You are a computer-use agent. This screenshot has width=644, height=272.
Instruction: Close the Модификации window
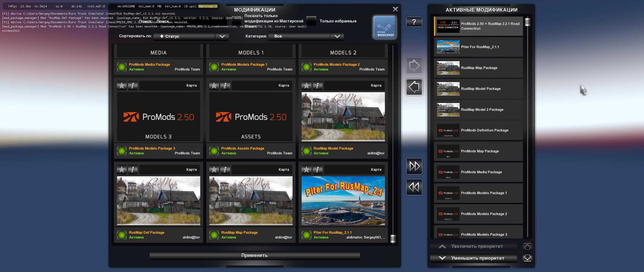[x=395, y=9]
